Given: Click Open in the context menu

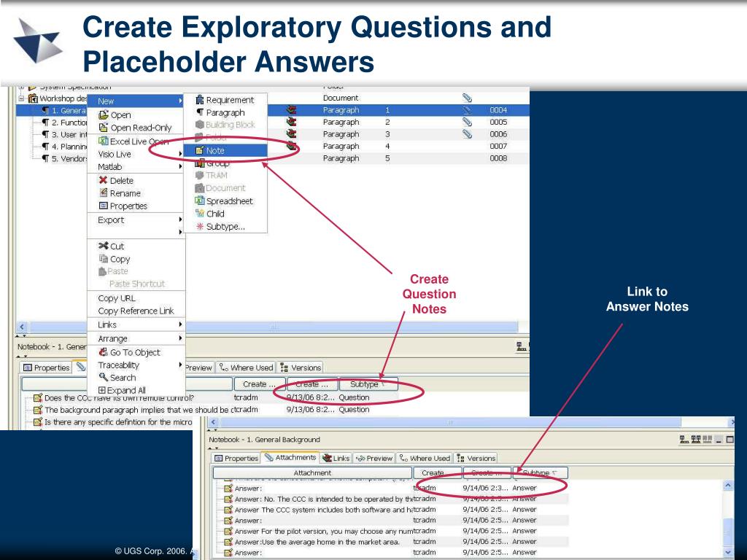Looking at the screenshot, I should tap(136, 114).
